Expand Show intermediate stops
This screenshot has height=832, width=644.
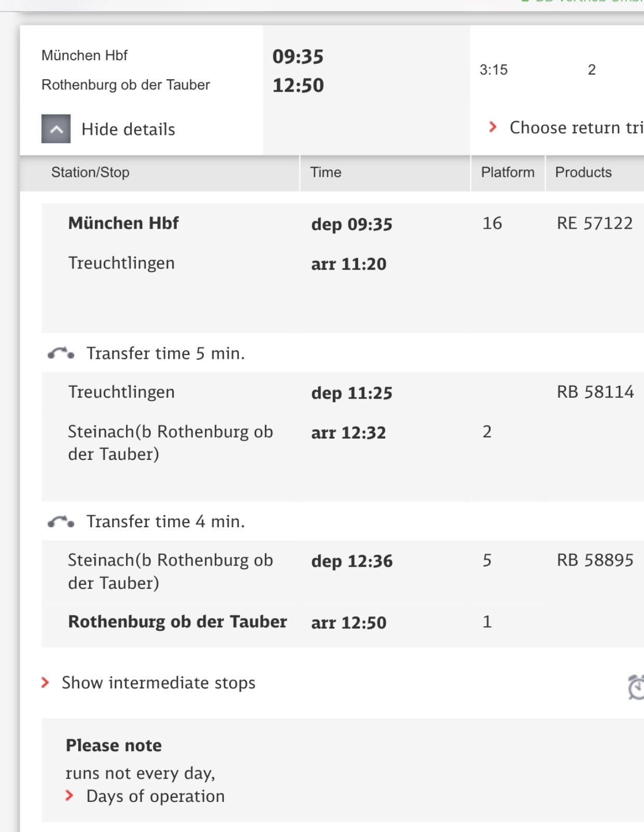[158, 683]
